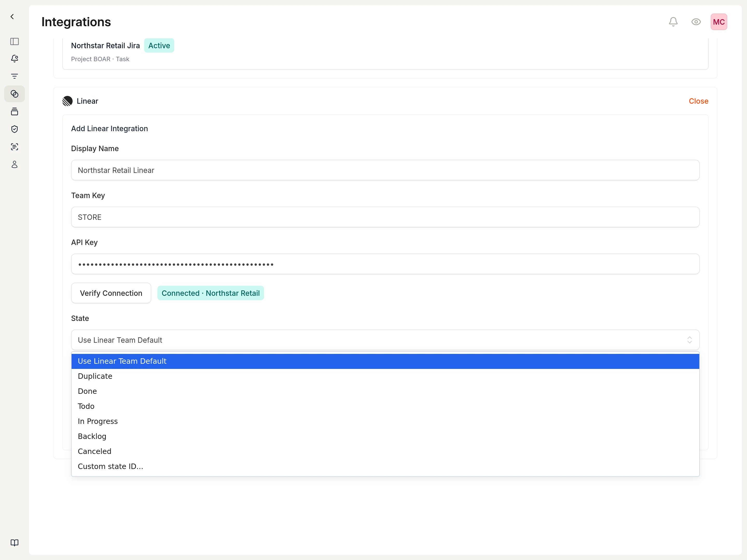This screenshot has width=747, height=560.
Task: Click the Project BOAR · Task text
Action: tap(100, 59)
